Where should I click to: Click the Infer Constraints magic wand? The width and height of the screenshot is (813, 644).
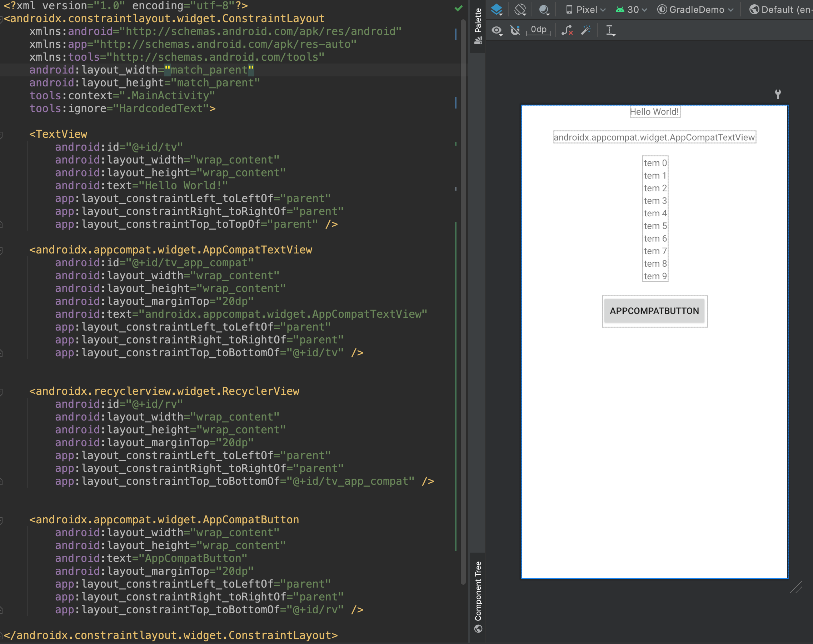[586, 30]
